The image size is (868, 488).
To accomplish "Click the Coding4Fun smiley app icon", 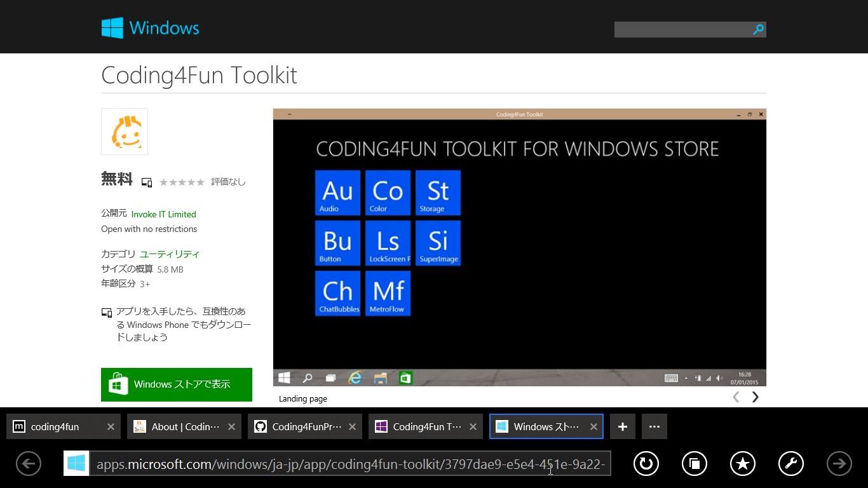I will coord(124,131).
